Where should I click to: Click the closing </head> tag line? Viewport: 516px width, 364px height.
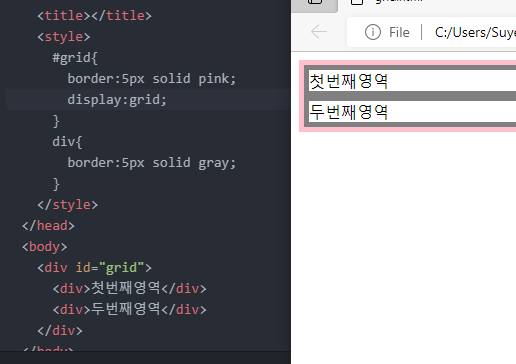pos(48,226)
